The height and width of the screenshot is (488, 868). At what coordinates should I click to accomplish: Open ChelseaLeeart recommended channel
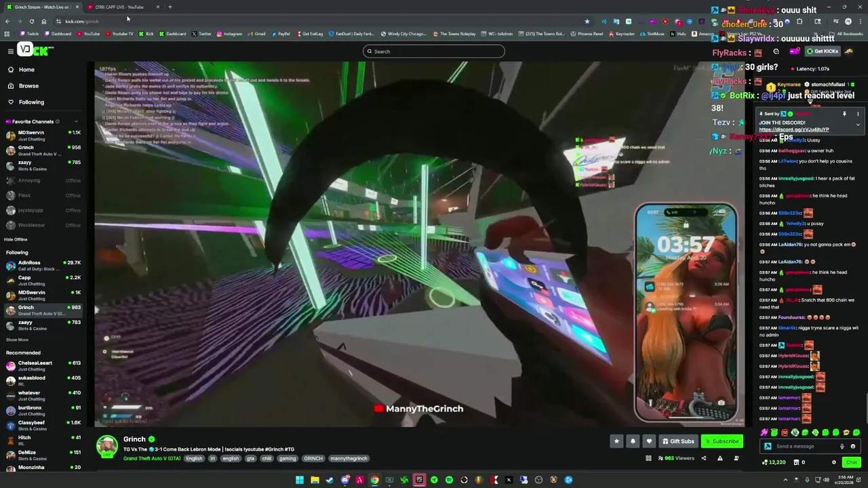point(42,366)
